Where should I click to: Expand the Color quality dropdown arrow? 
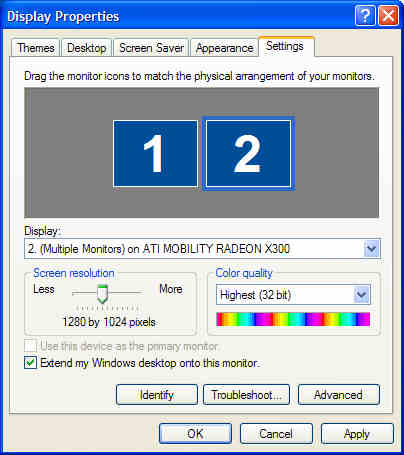coord(362,295)
